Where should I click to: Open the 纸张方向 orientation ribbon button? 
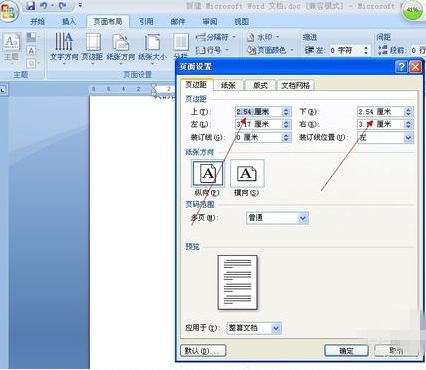click(x=121, y=48)
